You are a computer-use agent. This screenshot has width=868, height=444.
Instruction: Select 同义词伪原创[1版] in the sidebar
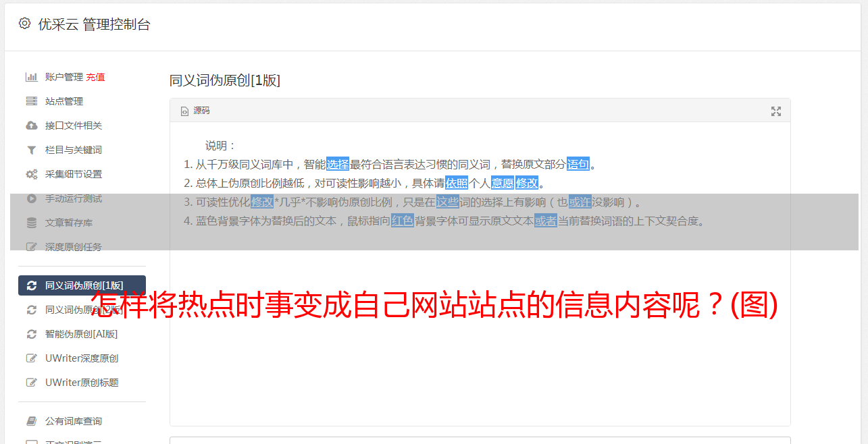[82, 285]
